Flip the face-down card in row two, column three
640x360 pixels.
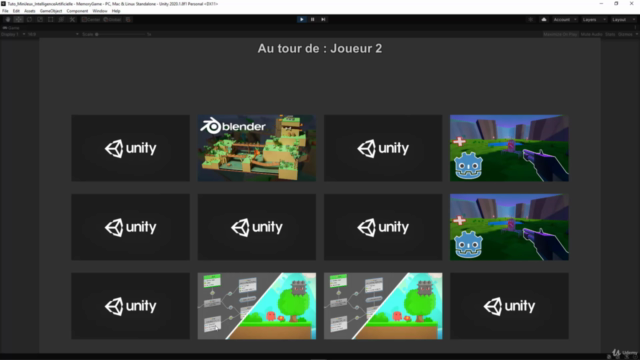tap(383, 227)
